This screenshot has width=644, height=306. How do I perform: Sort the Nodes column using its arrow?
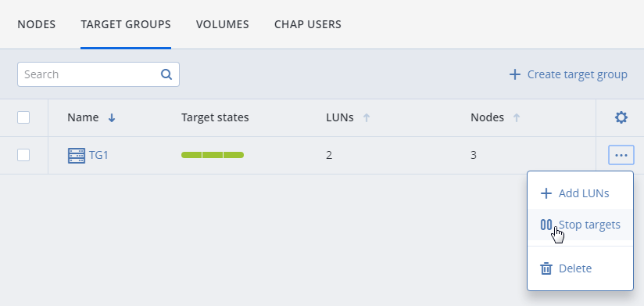(x=517, y=118)
